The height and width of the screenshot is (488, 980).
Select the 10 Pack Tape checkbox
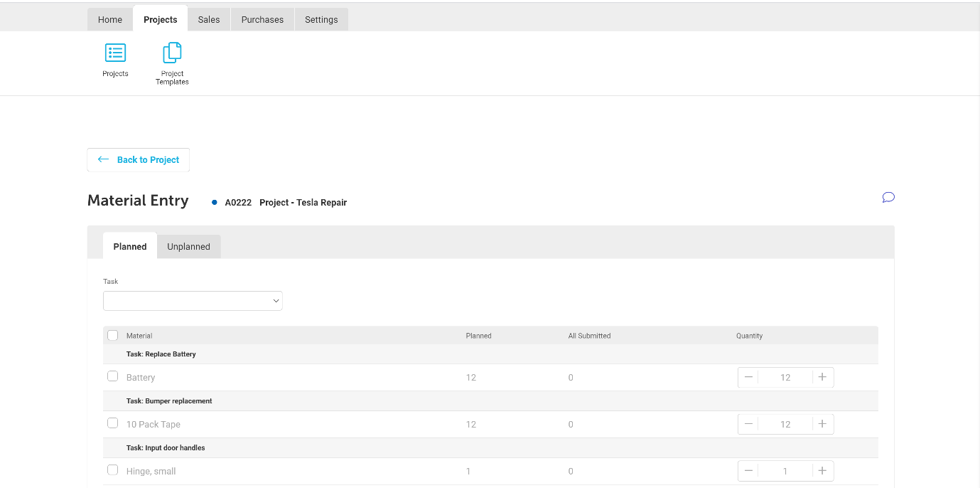click(x=112, y=423)
